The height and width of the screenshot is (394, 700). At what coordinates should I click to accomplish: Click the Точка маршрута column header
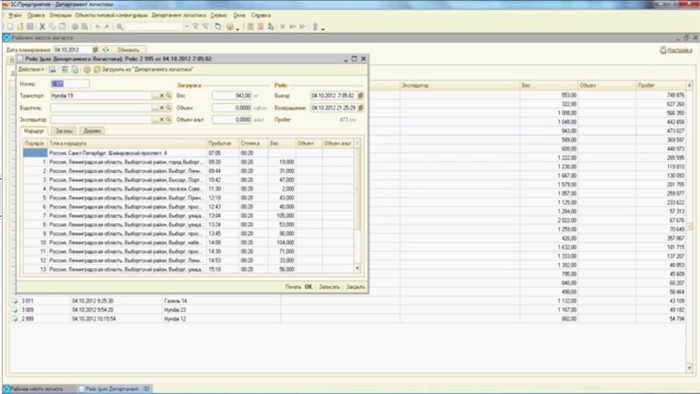point(127,143)
